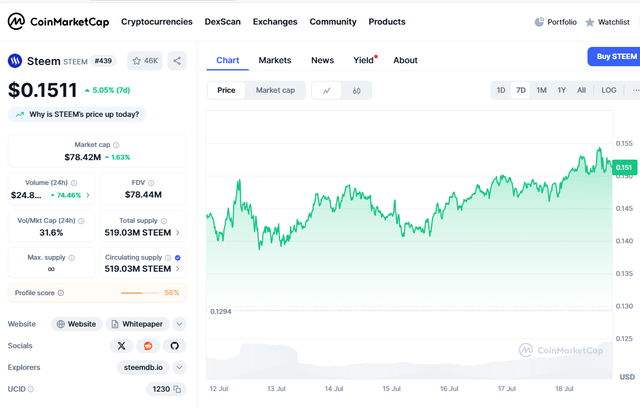Open the Products menu

click(387, 22)
